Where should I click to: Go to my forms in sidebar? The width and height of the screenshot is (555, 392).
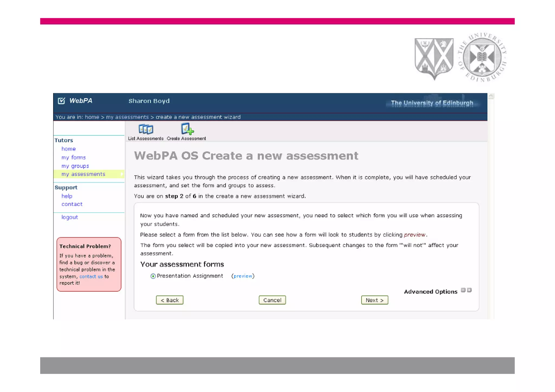click(x=73, y=157)
